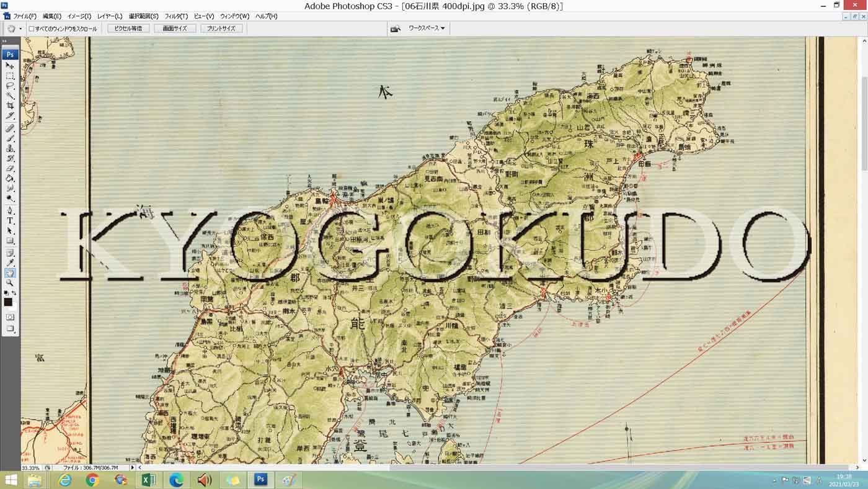Click the Photoshop taskbar button

click(x=261, y=480)
